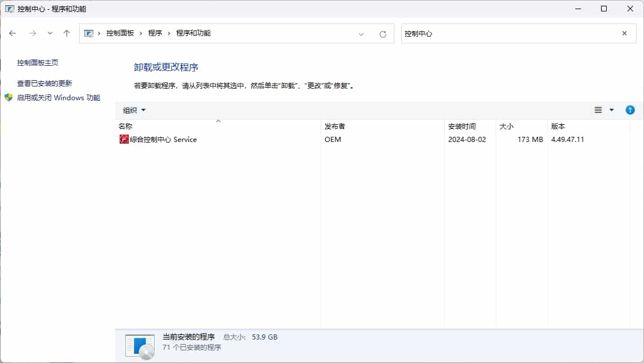Click version 4.49.47.11

coord(567,140)
